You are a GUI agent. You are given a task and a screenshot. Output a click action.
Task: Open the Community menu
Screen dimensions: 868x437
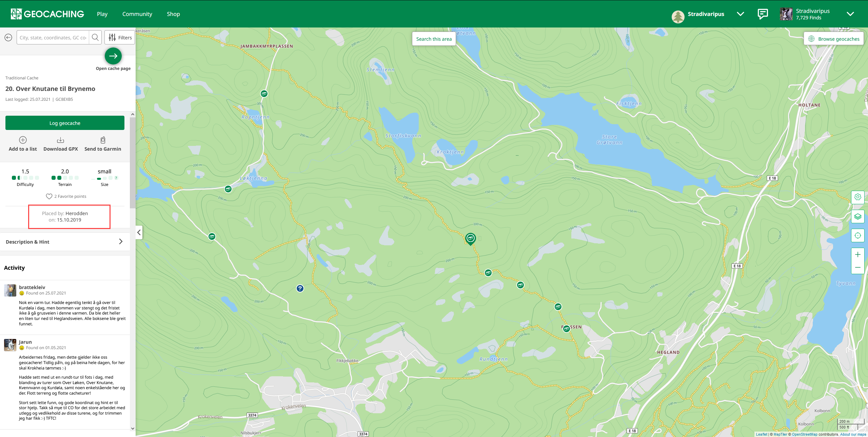pyautogui.click(x=137, y=14)
